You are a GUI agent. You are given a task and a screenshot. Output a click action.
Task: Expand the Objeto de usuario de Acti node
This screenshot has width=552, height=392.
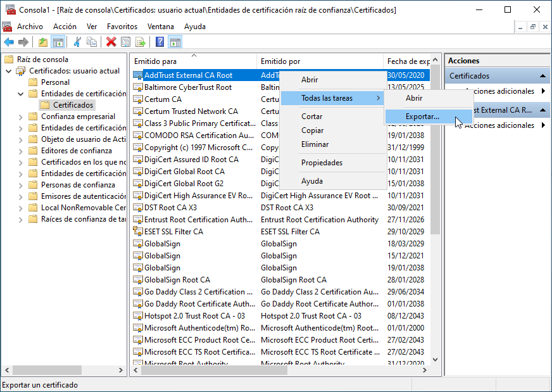point(21,139)
